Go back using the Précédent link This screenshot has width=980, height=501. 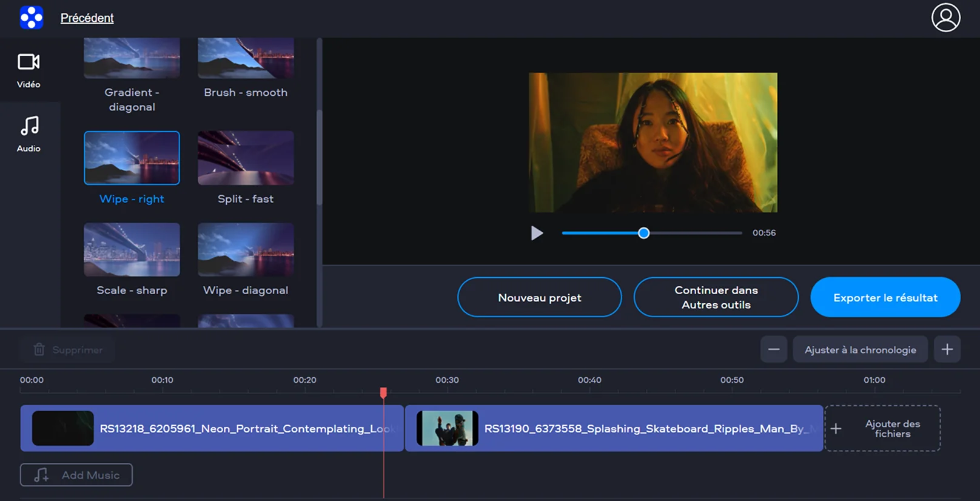point(87,18)
